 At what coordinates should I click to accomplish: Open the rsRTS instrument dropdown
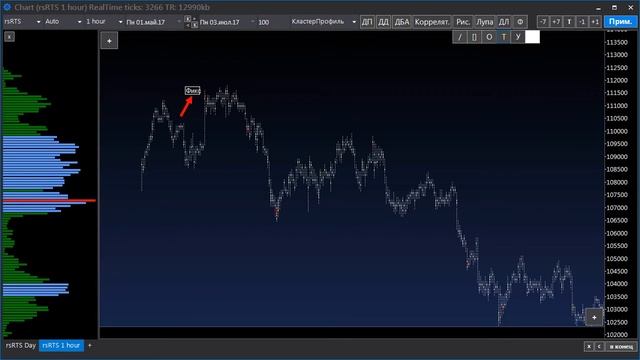click(x=22, y=22)
